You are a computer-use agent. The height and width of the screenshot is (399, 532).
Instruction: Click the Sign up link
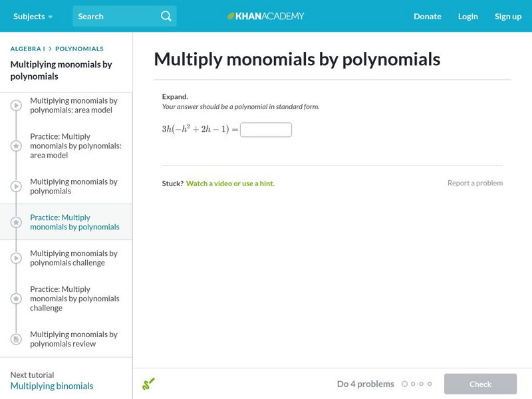507,16
